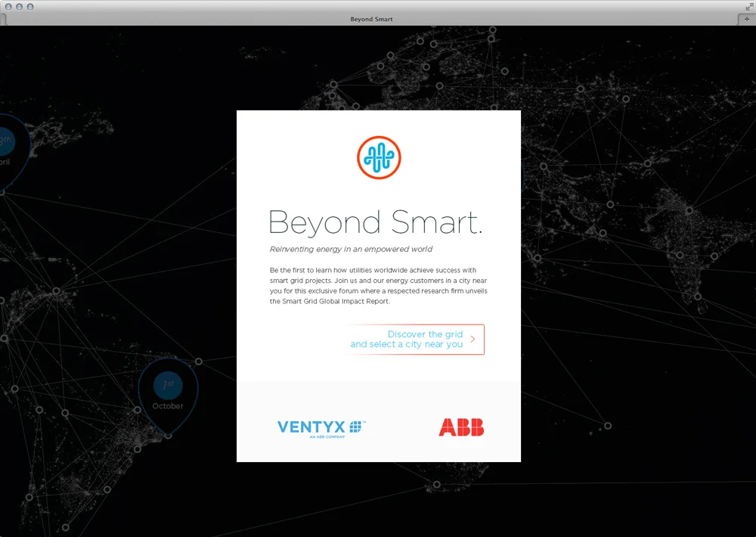Close the window with the first title bar button

tap(8, 7)
